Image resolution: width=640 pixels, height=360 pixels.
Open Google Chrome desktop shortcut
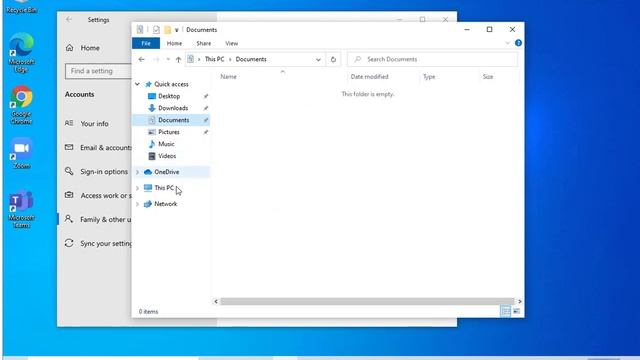(x=21, y=105)
